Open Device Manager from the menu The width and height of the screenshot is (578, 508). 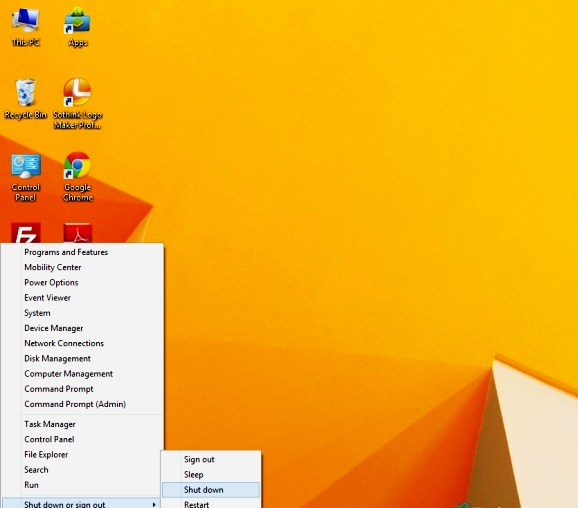82,328
